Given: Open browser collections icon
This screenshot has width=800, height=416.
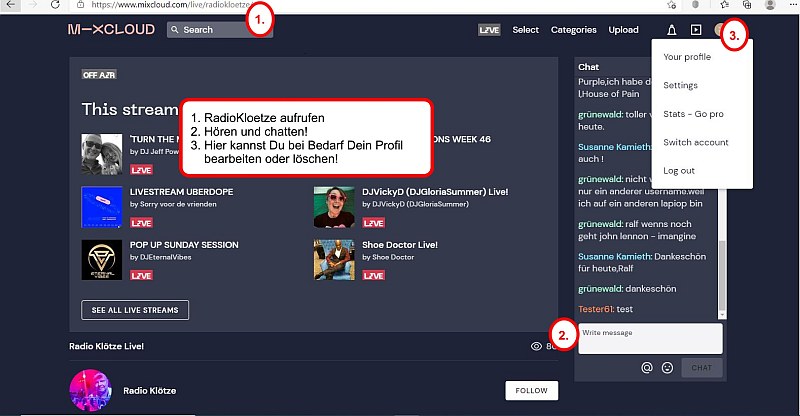Looking at the screenshot, I should click(x=747, y=5).
